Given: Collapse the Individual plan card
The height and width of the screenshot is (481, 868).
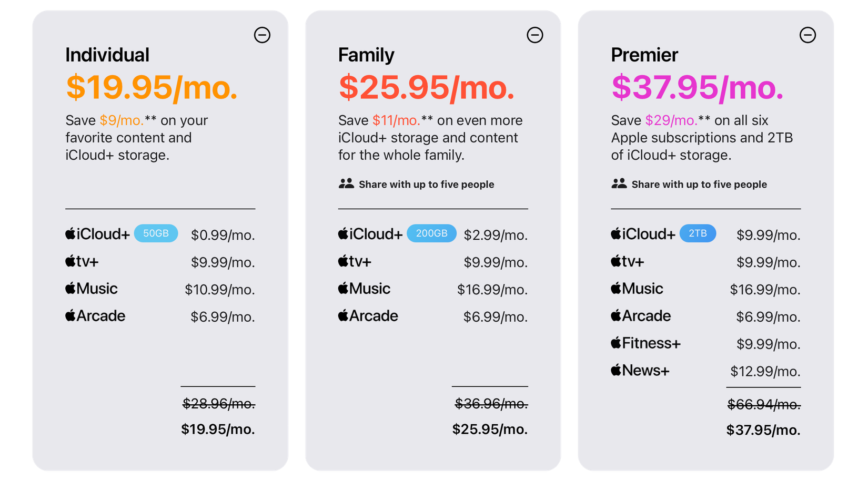Looking at the screenshot, I should pyautogui.click(x=263, y=35).
